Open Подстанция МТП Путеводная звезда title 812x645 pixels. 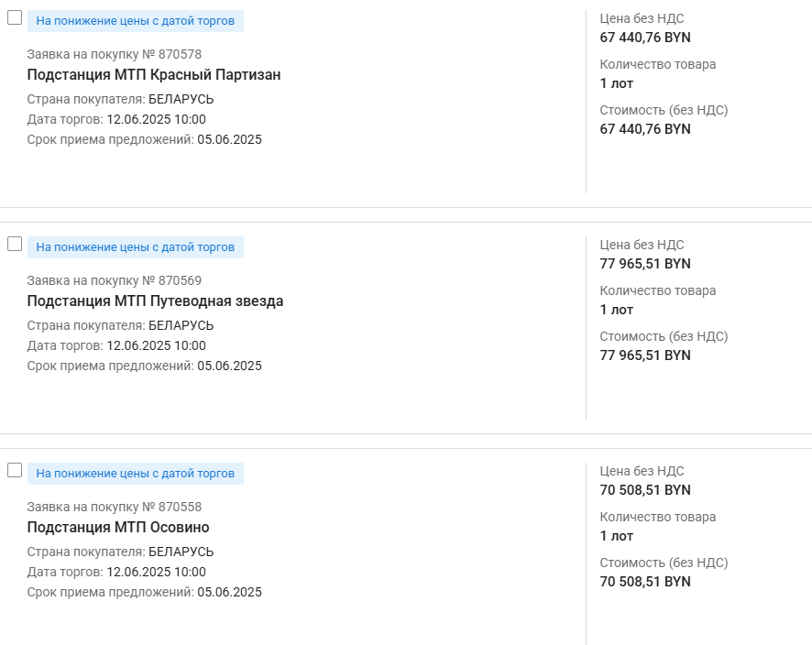click(155, 301)
